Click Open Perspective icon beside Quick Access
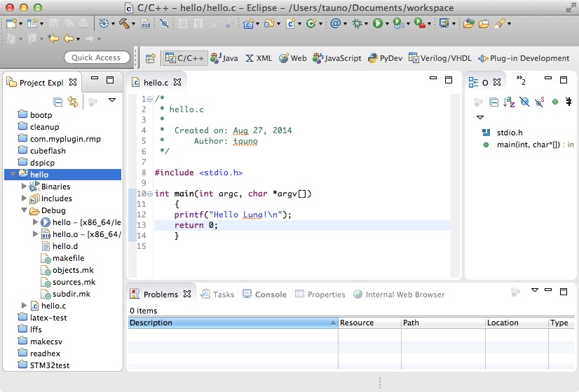This screenshot has width=579, height=392. click(x=150, y=58)
